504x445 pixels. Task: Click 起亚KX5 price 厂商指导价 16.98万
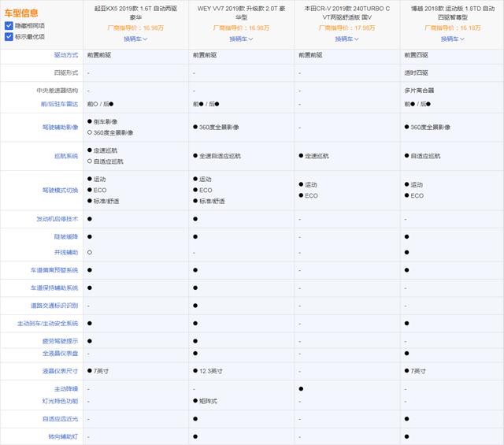135,28
